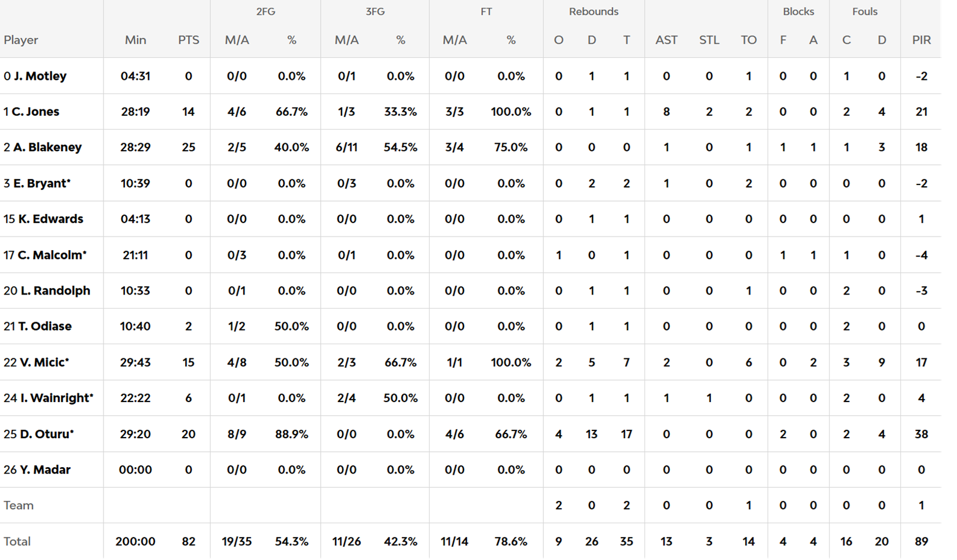Click the Min column header
Image resolution: width=957 pixels, height=560 pixels.
tap(135, 40)
